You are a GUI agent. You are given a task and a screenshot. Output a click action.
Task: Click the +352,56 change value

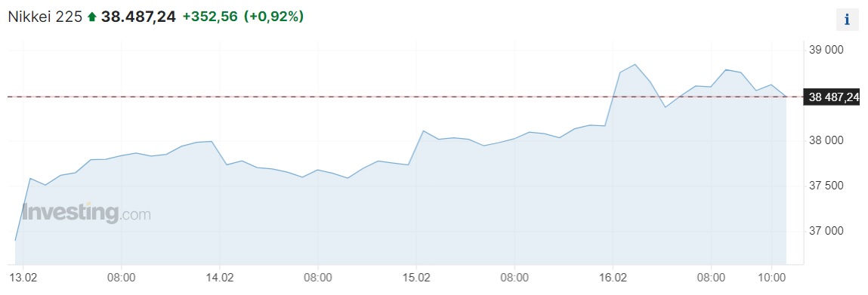click(x=210, y=17)
